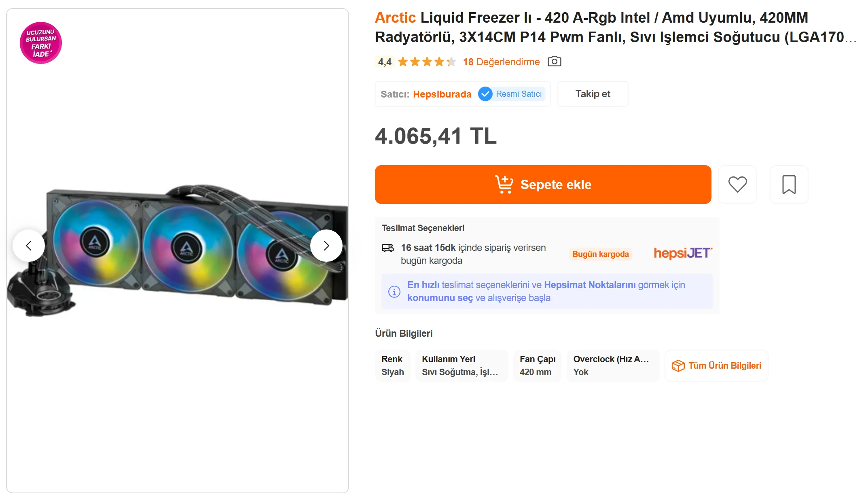Show next product image with right arrow
The width and height of the screenshot is (868, 501).
[x=326, y=246]
